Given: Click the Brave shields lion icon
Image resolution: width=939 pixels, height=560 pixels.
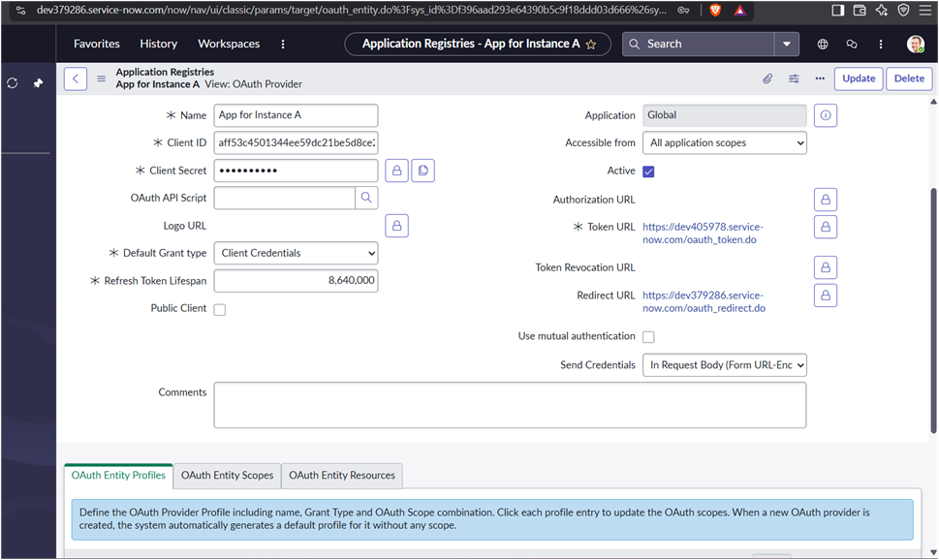Looking at the screenshot, I should point(715,11).
